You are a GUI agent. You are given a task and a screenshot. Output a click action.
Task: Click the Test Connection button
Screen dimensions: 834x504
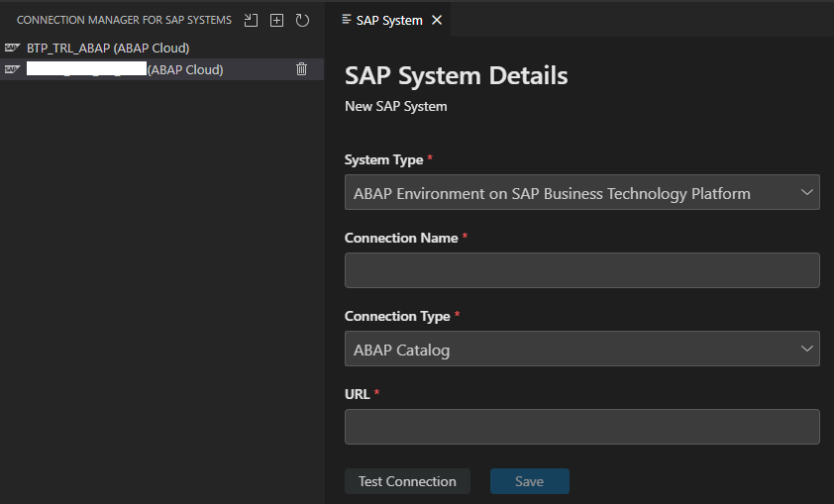[x=407, y=481]
